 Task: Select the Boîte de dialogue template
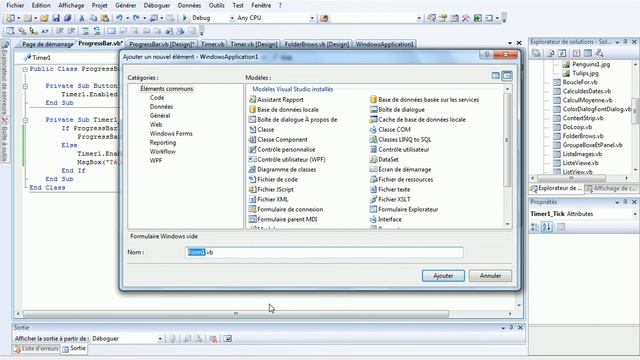click(397, 109)
